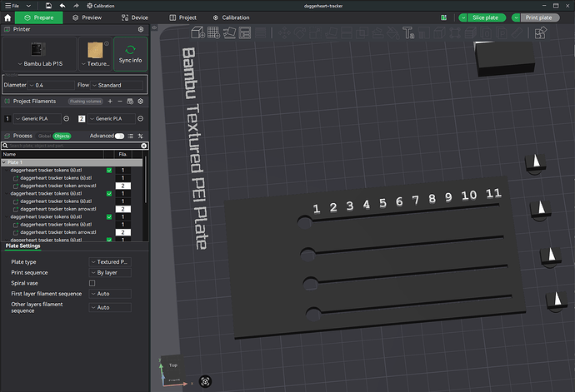Expand the nozzle Flow Standard dropdown
This screenshot has height=392, width=575.
pyautogui.click(x=117, y=86)
